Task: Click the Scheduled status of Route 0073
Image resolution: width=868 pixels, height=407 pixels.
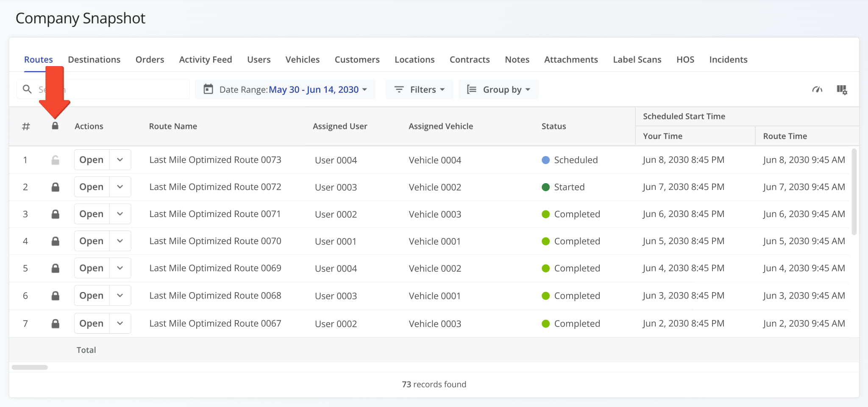Action: pyautogui.click(x=570, y=160)
